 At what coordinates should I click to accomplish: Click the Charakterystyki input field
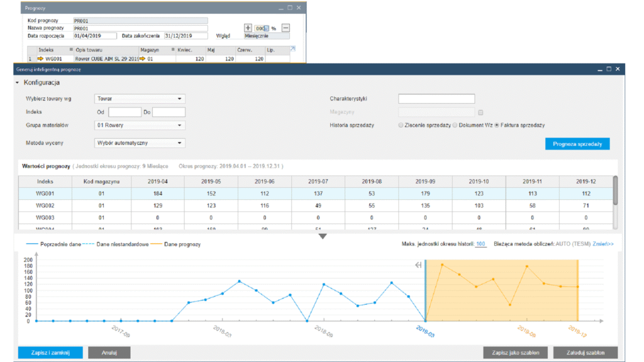[x=436, y=99]
